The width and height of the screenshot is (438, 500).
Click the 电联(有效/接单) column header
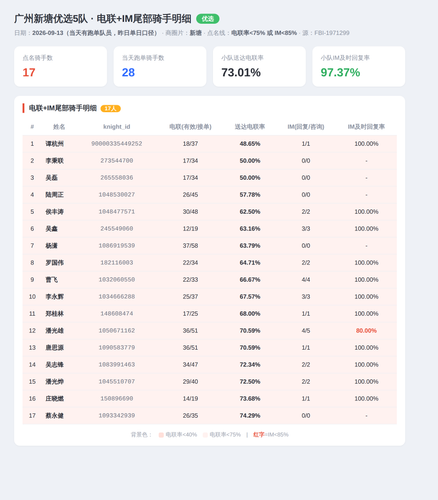pyautogui.click(x=190, y=127)
